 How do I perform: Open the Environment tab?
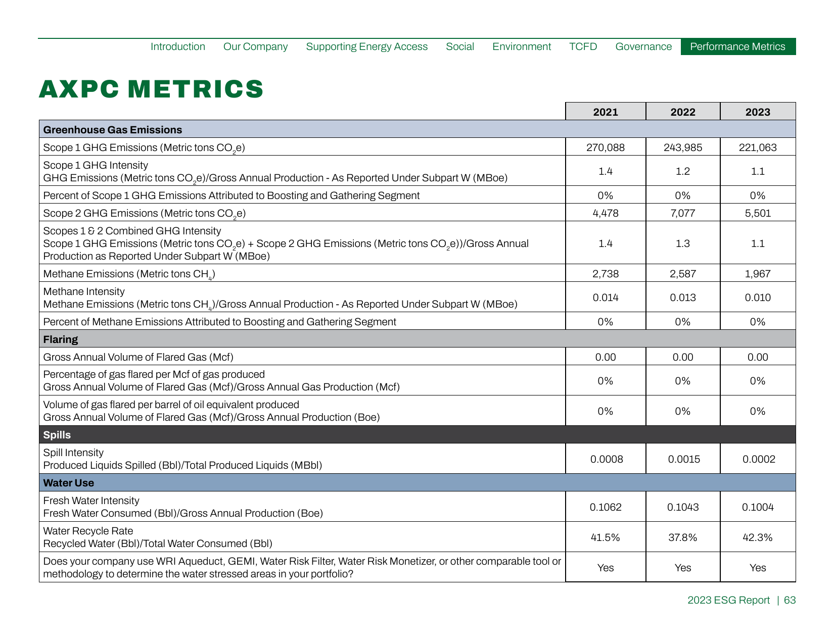pyautogui.click(x=522, y=46)
